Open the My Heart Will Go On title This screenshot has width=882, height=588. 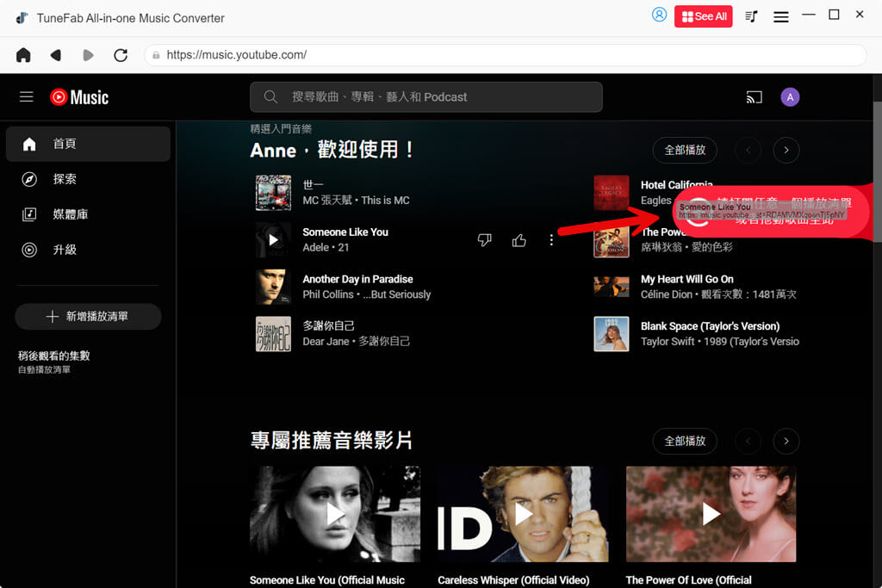(x=686, y=280)
